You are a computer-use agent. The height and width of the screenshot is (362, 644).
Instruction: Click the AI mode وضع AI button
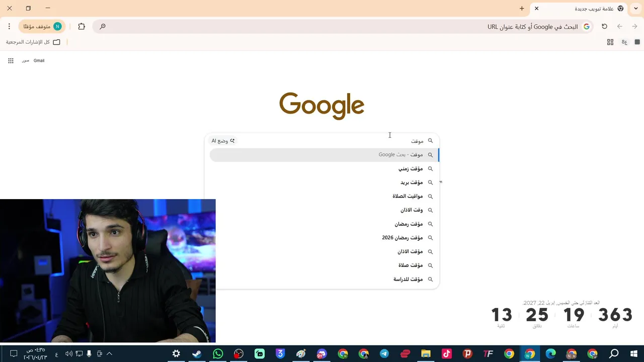pyautogui.click(x=223, y=141)
